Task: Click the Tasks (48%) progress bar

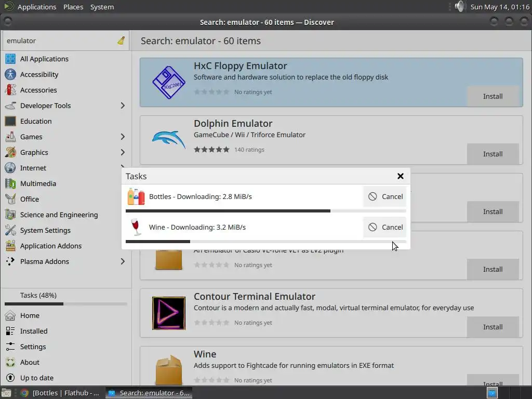Action: pyautogui.click(x=66, y=304)
